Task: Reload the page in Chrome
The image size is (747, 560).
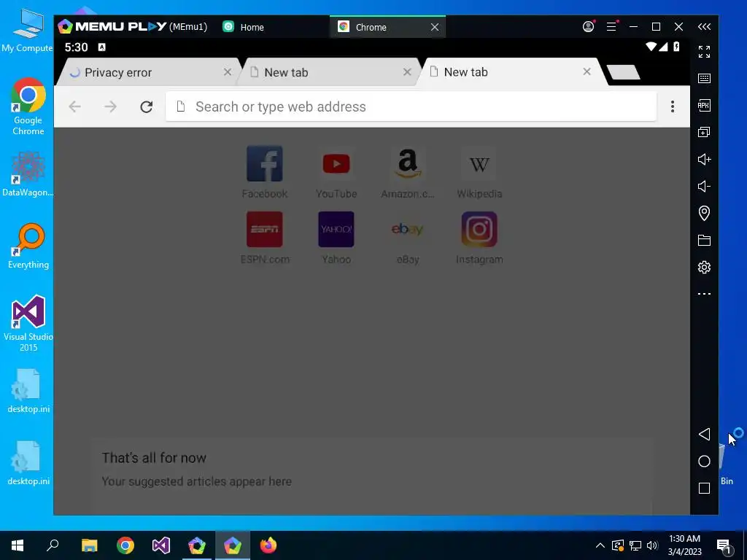Action: click(146, 106)
